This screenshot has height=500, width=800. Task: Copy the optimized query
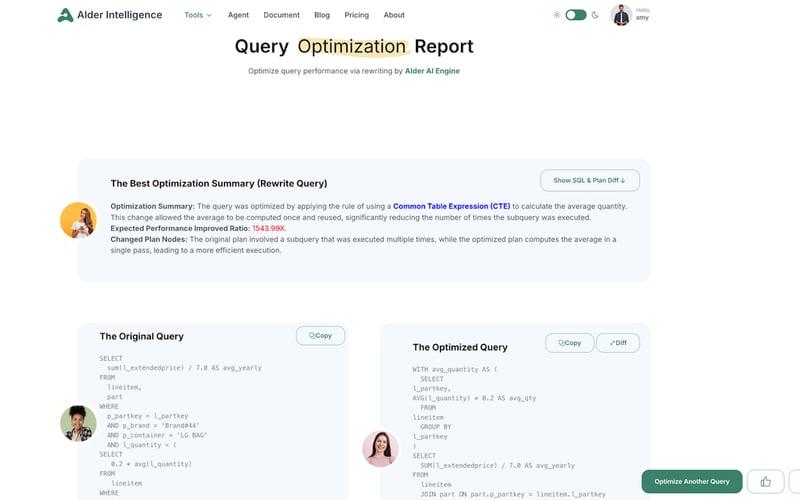tap(569, 343)
